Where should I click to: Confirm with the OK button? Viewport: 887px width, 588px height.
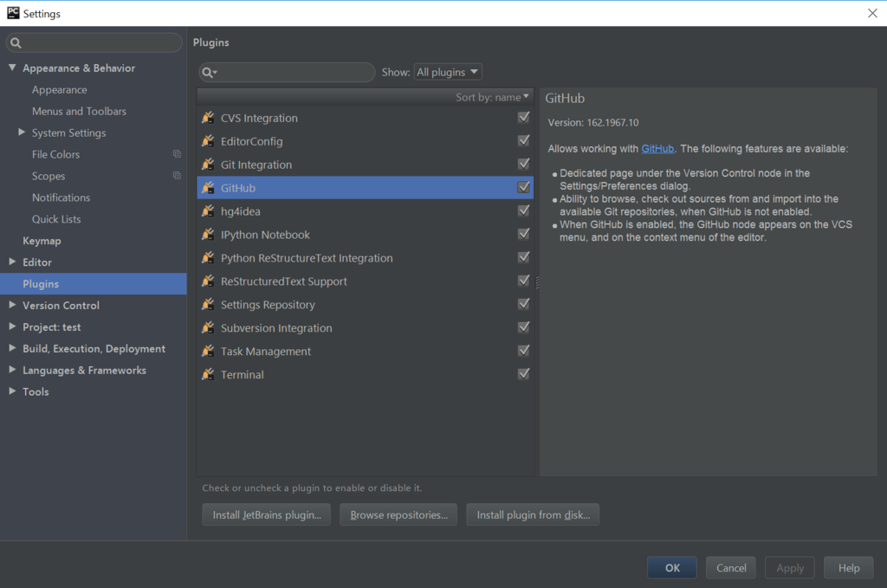(x=672, y=567)
